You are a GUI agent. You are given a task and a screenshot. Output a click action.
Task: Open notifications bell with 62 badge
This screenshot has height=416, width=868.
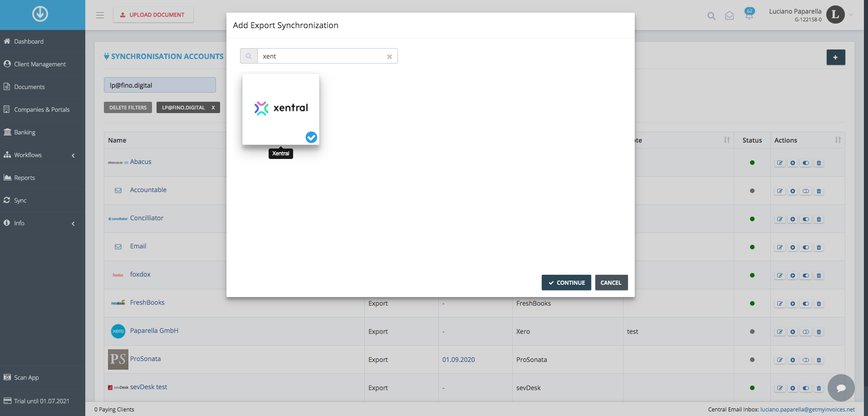tap(749, 14)
